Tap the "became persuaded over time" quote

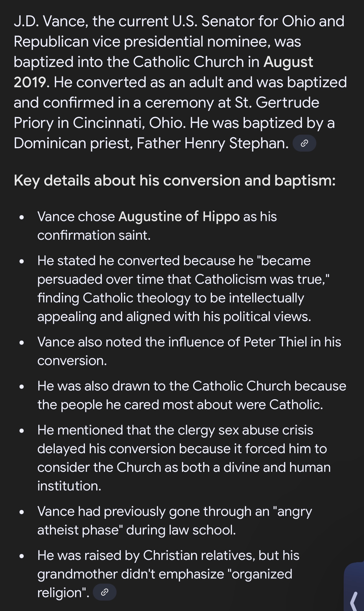[x=183, y=270]
